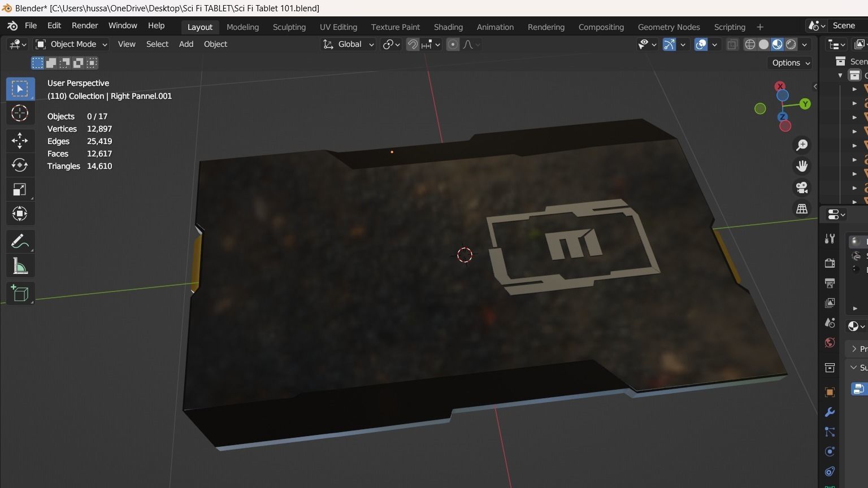Open the Physics properties tab
Screen dimensions: 868x488
coord(830,452)
